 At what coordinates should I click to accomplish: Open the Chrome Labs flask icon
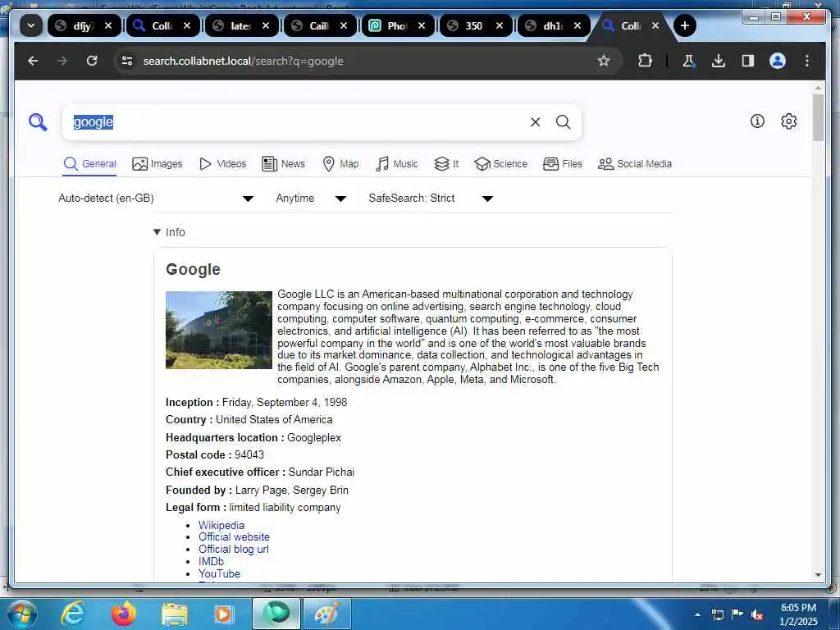click(688, 61)
